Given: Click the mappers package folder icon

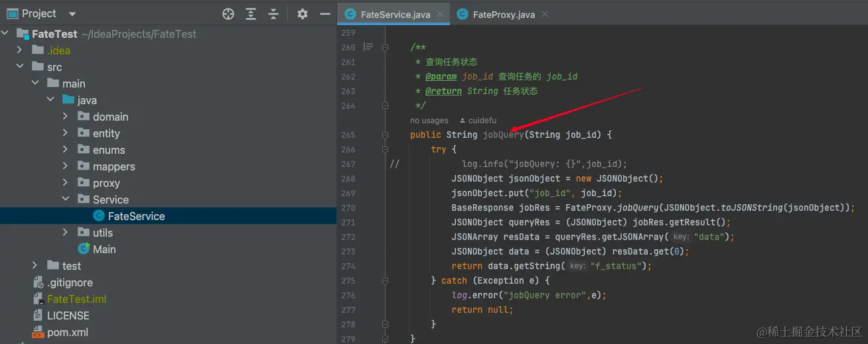Looking at the screenshot, I should point(84,166).
